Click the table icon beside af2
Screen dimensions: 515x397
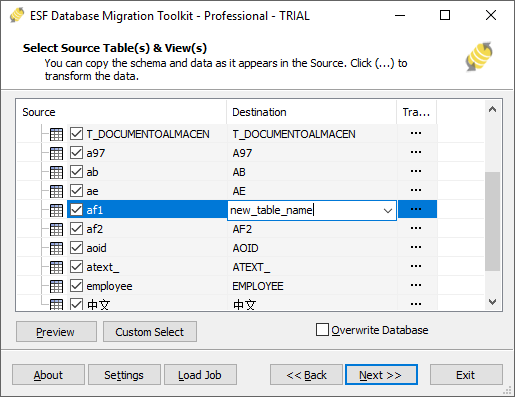[x=56, y=229]
